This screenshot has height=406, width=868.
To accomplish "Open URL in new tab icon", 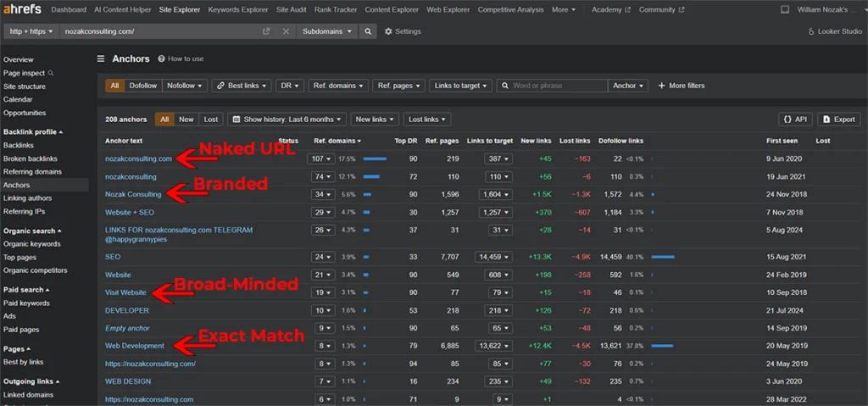I will click(266, 31).
